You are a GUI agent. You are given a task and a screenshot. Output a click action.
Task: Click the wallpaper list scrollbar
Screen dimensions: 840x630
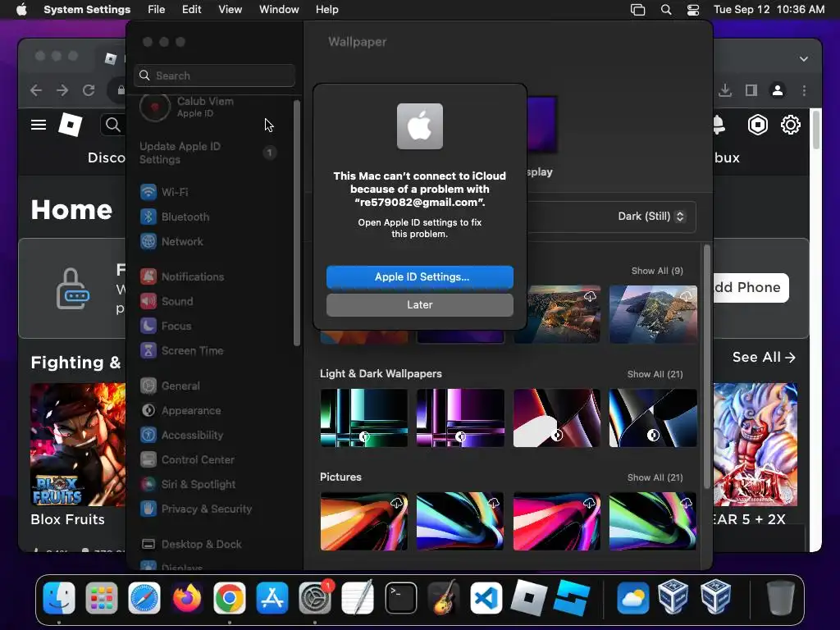pos(706,367)
